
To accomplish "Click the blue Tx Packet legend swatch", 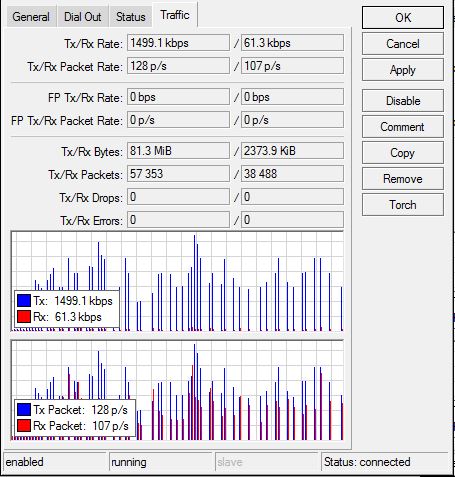I will [24, 409].
